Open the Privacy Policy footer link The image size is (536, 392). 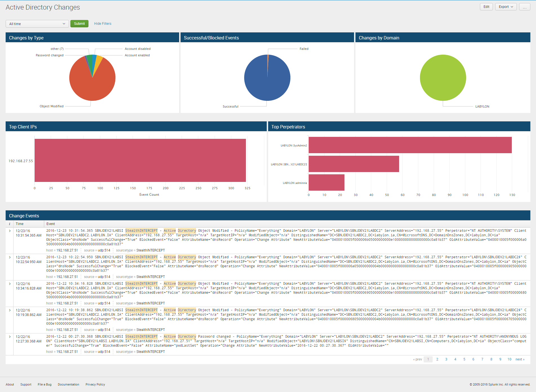95,384
